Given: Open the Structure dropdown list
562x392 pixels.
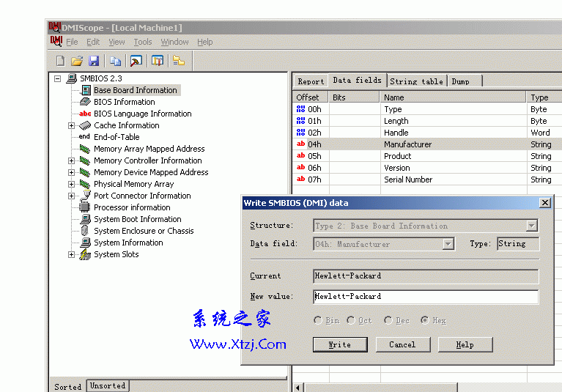Looking at the screenshot, I should [x=532, y=226].
